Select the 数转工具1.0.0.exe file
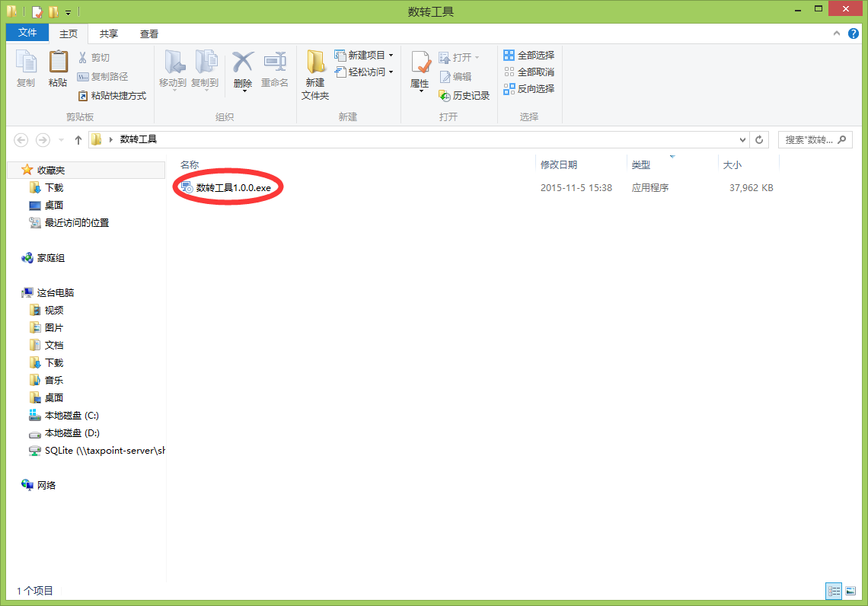Viewport: 868px width, 606px height. click(233, 187)
